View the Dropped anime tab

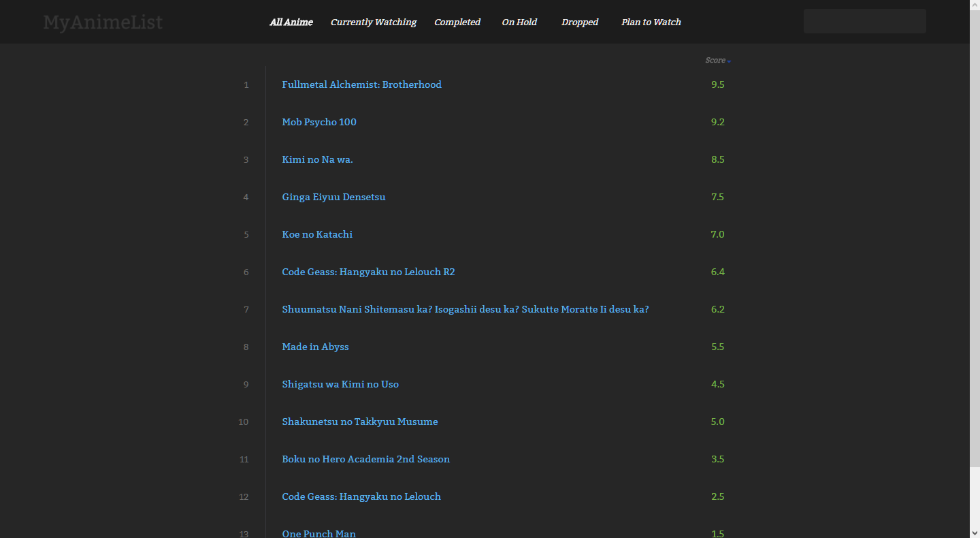pos(579,22)
